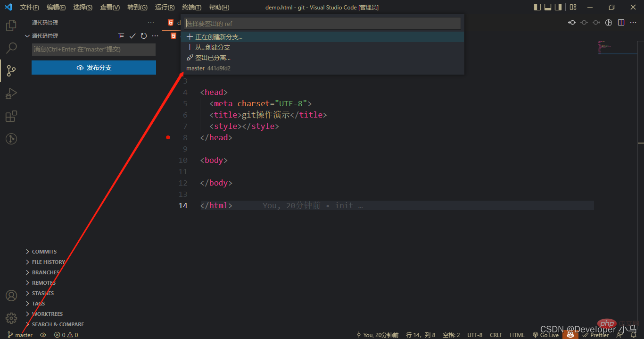The image size is (644, 339).
Task: Expand the COMMITS section
Action: point(44,252)
